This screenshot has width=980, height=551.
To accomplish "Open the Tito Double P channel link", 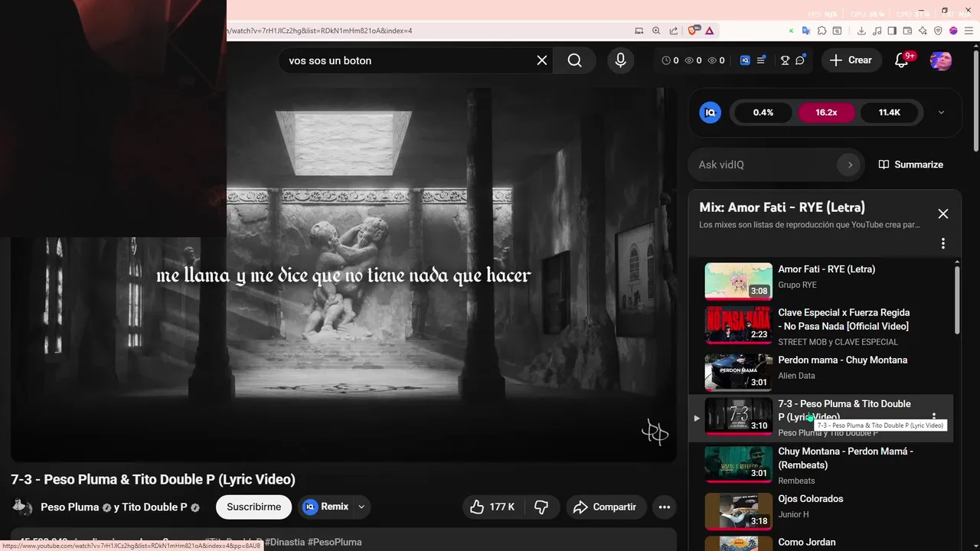I will point(154,507).
